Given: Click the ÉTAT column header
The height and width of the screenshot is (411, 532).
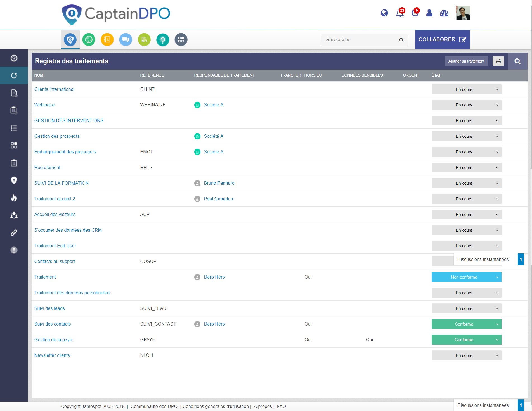Looking at the screenshot, I should pyautogui.click(x=436, y=75).
